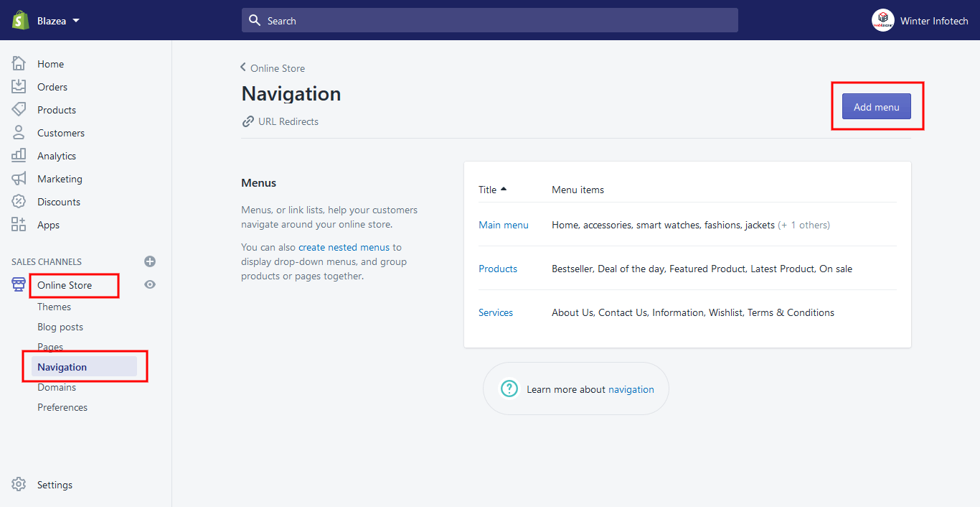Screen dimensions: 980x507
Task: Click the Customers icon
Action: (x=19, y=132)
